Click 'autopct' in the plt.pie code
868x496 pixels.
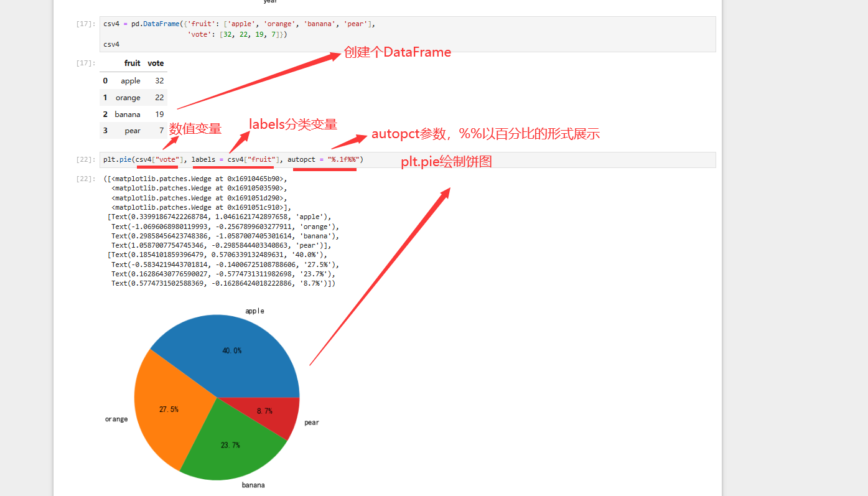point(301,160)
